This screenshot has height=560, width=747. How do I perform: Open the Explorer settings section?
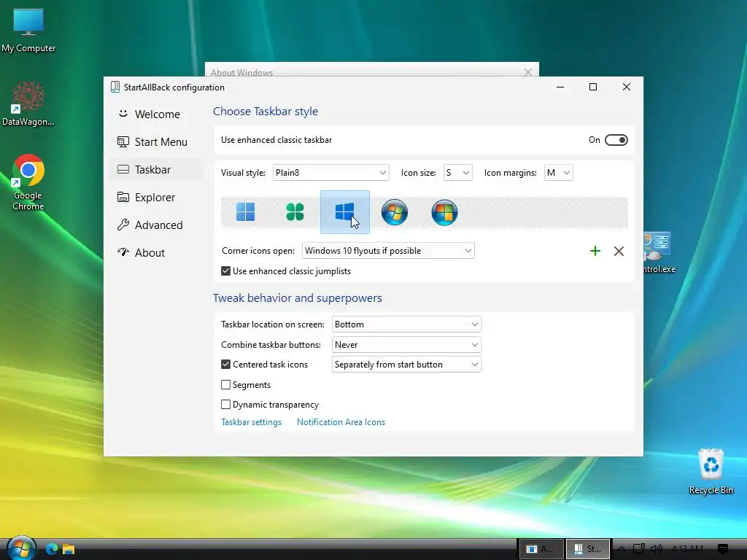(x=156, y=197)
